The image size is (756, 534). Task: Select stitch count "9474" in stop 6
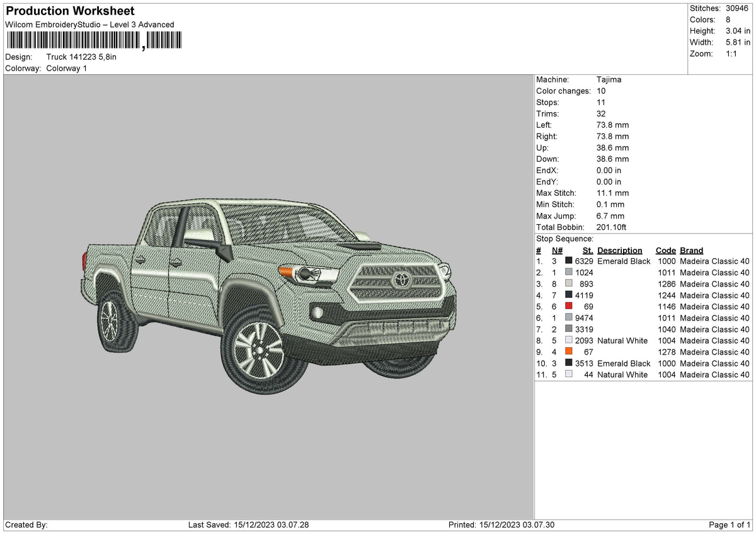pyautogui.click(x=584, y=318)
